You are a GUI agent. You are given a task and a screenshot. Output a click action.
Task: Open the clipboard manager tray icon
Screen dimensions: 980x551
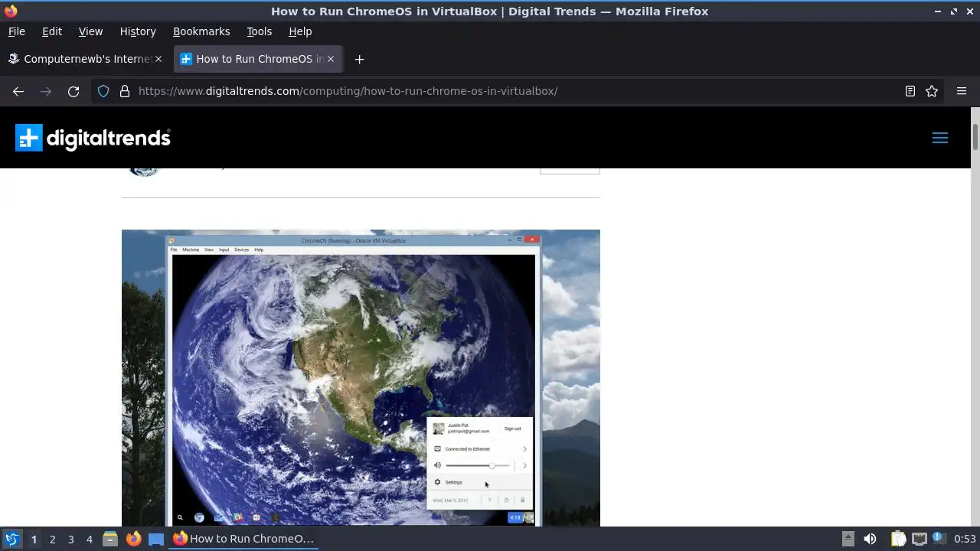(x=898, y=539)
